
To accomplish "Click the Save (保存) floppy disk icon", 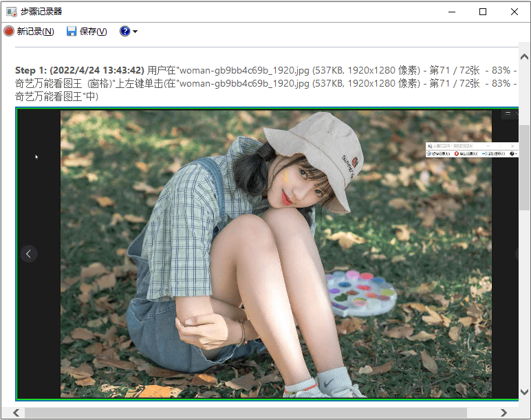I will coord(72,32).
